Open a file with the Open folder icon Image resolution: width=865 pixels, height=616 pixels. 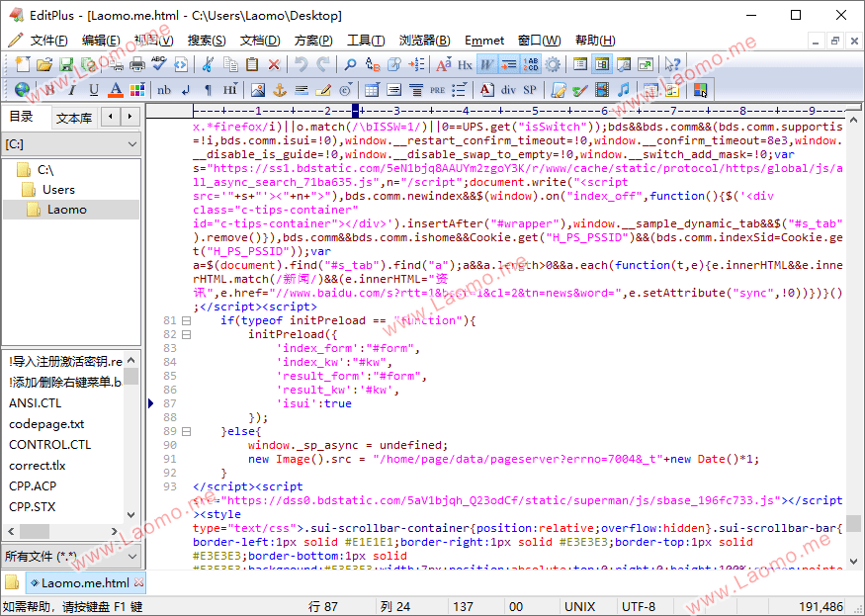tap(44, 64)
